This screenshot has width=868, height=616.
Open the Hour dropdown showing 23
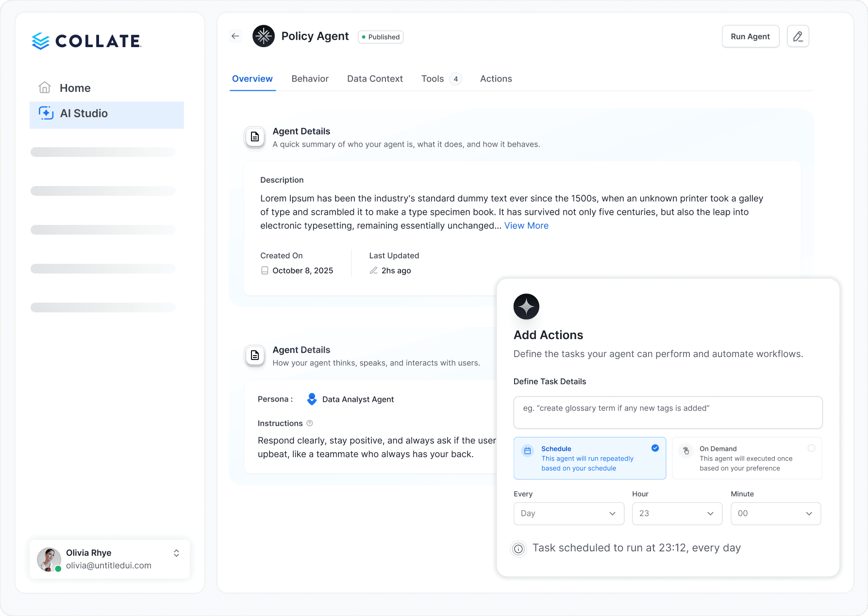click(677, 513)
